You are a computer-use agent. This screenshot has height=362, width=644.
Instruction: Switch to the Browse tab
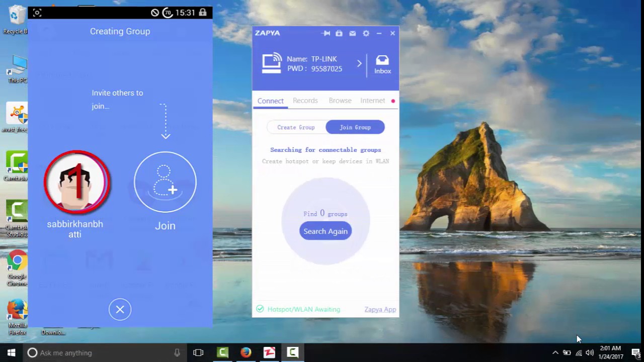340,101
